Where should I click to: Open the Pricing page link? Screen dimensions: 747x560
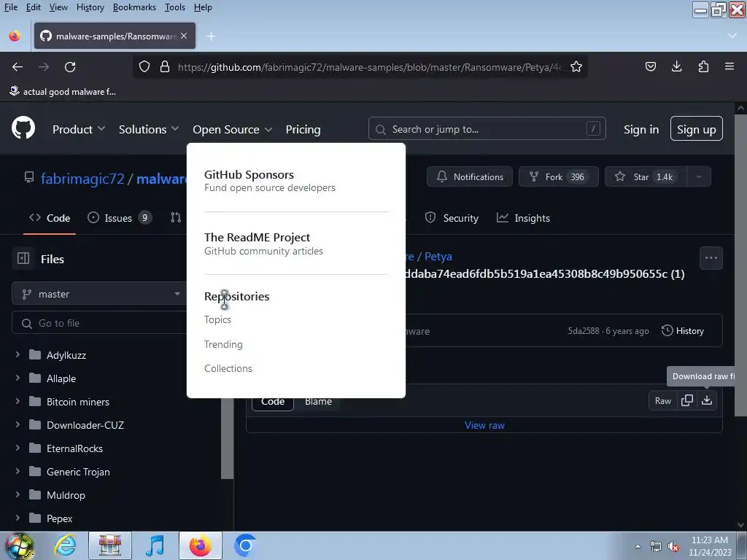pyautogui.click(x=303, y=129)
